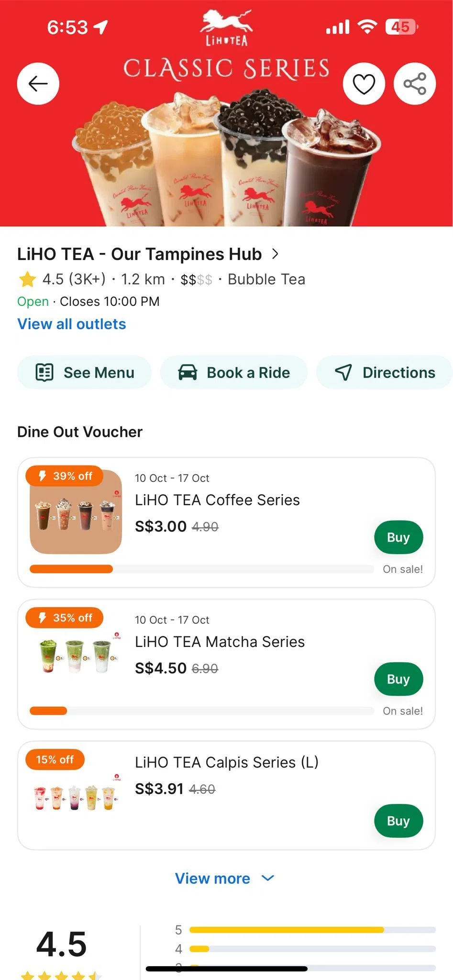Image resolution: width=453 pixels, height=980 pixels.
Task: Tap the Directions arrow icon
Action: [343, 372]
